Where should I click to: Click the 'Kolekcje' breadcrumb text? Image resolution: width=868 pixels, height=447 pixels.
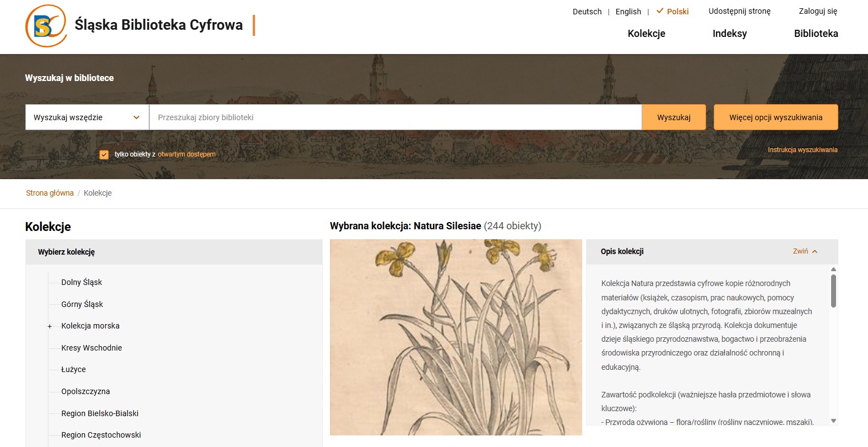pos(97,193)
